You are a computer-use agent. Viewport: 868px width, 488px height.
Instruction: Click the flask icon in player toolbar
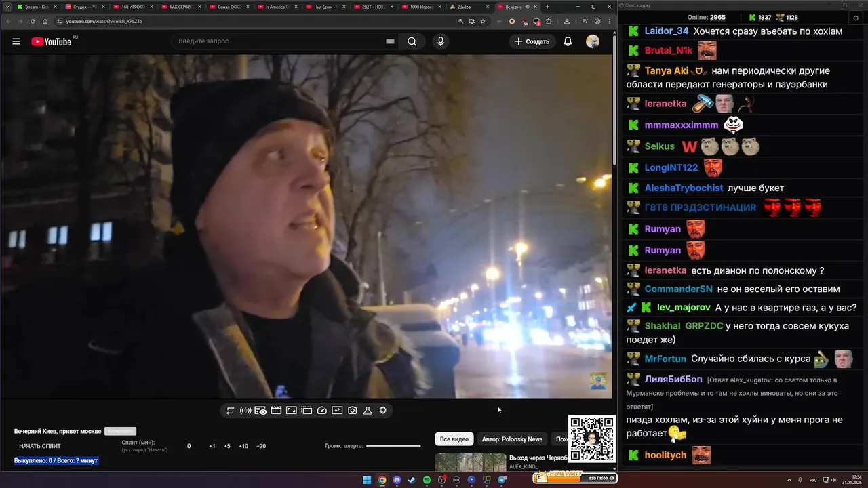pyautogui.click(x=368, y=410)
